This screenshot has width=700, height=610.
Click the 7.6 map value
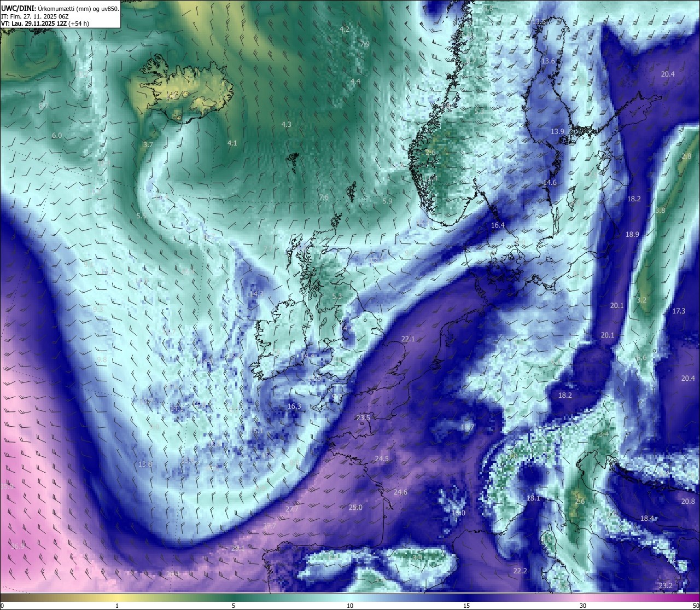click(x=324, y=197)
